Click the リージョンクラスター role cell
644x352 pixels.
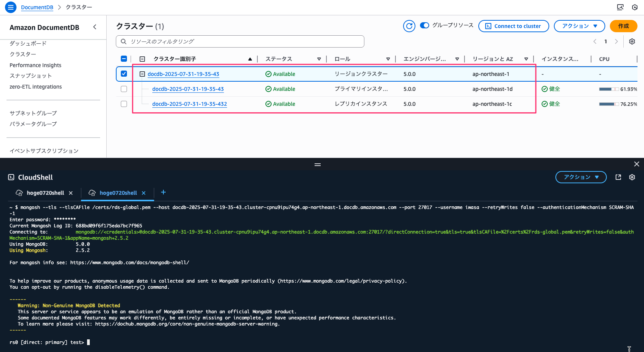click(x=361, y=74)
